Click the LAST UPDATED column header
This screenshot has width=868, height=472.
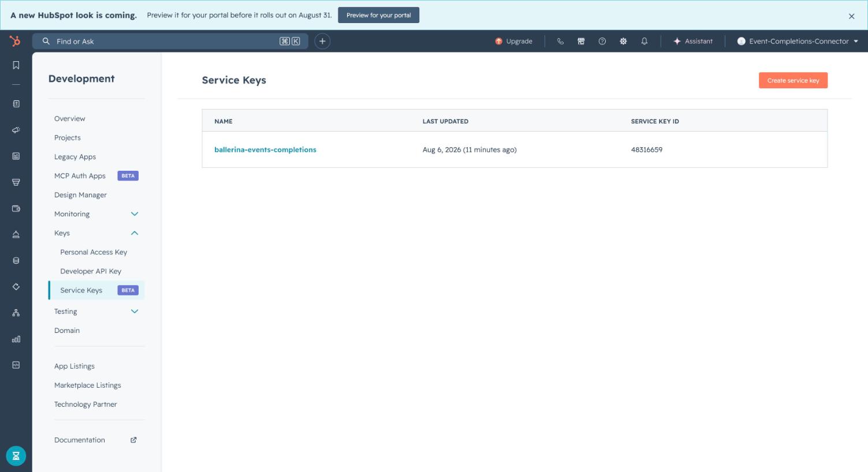(445, 121)
